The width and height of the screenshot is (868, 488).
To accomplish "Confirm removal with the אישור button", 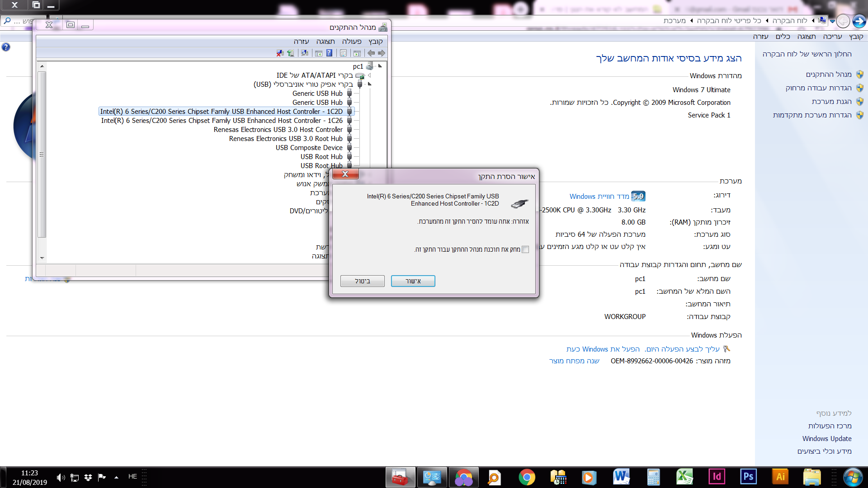I will click(x=413, y=281).
